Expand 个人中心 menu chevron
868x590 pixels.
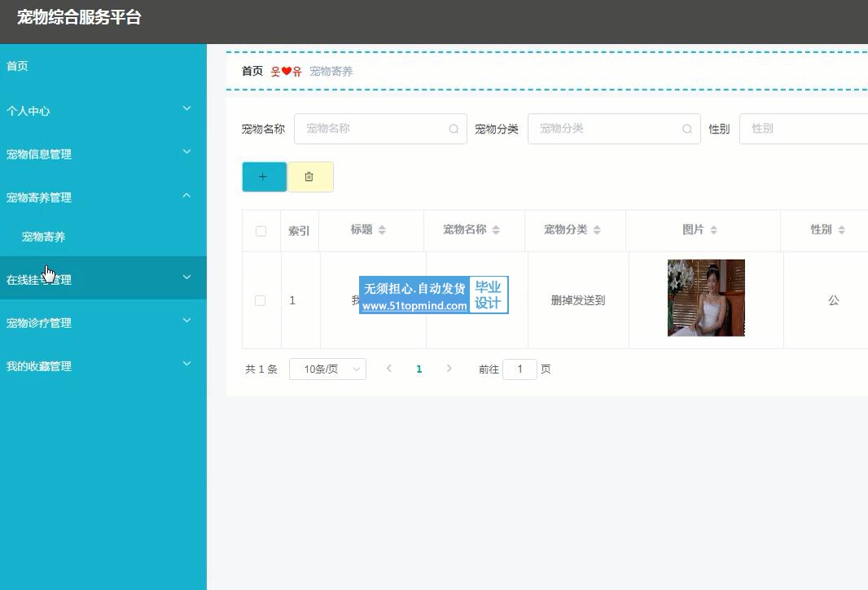[x=187, y=108]
